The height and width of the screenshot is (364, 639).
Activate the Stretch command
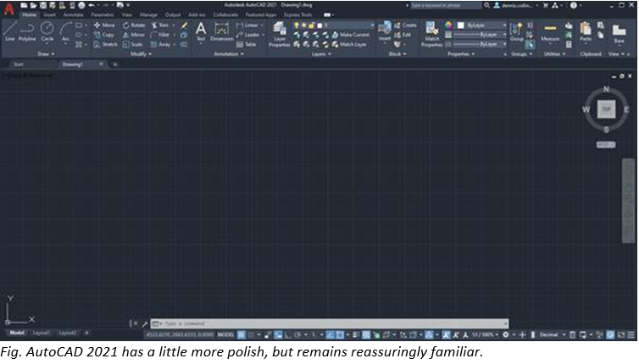[105, 44]
